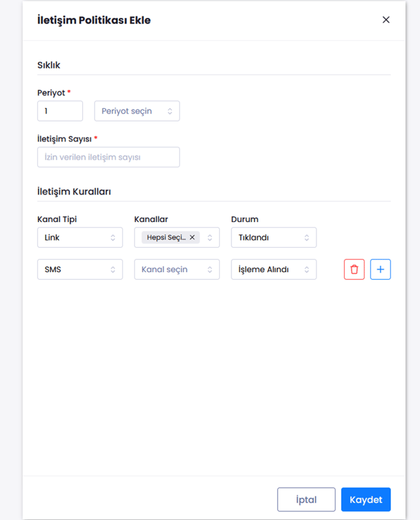Remove the Hepsi Seçi... tag via its x
Screen dimensions: 420x520
tap(192, 237)
